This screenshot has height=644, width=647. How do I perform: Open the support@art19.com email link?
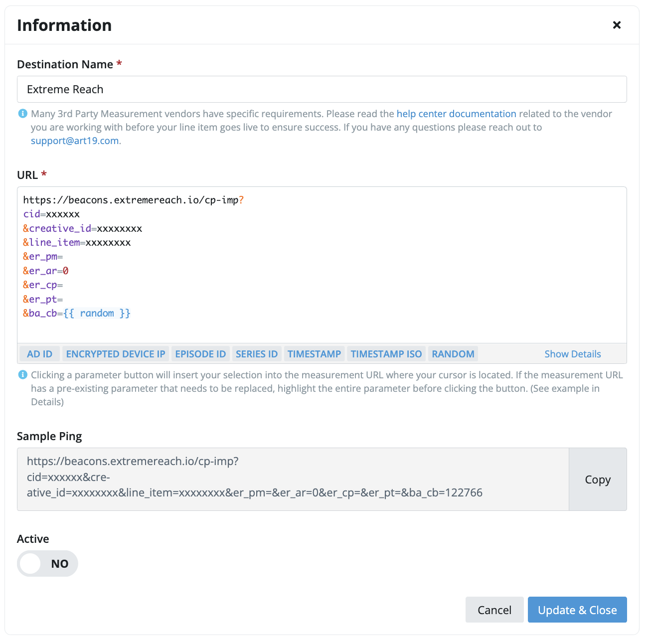click(75, 141)
